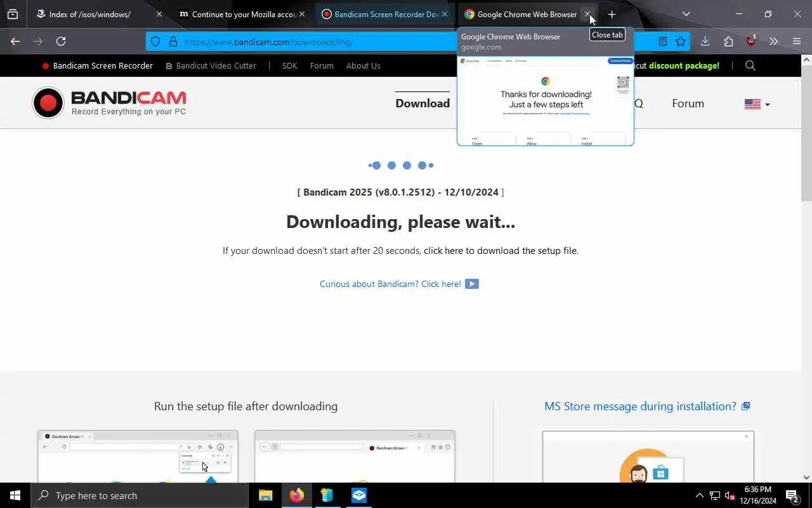Show more toolbar tools chevron
This screenshot has height=508, width=812.
pos(773,41)
